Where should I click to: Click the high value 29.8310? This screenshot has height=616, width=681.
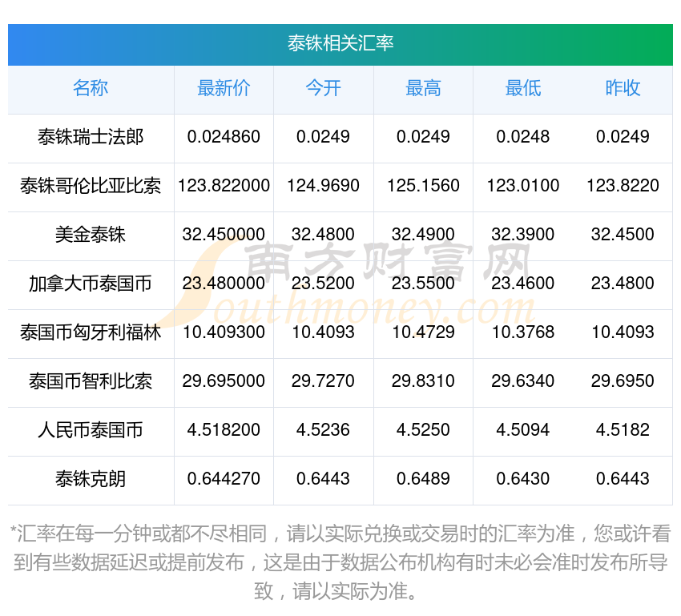tap(423, 381)
